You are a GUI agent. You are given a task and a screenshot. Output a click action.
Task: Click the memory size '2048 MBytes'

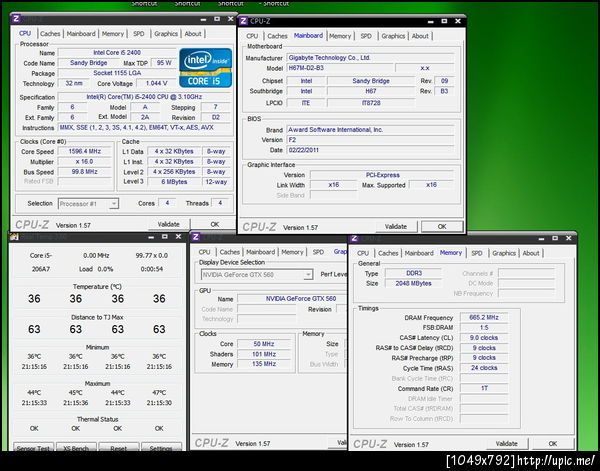413,284
